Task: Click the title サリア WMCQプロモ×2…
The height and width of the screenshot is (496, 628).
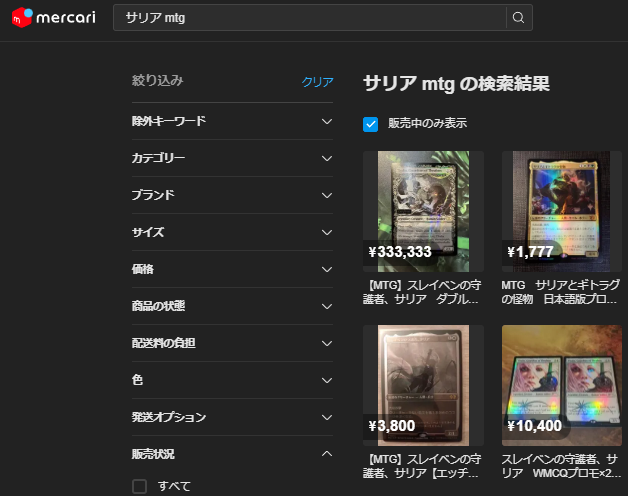Action: [x=561, y=466]
